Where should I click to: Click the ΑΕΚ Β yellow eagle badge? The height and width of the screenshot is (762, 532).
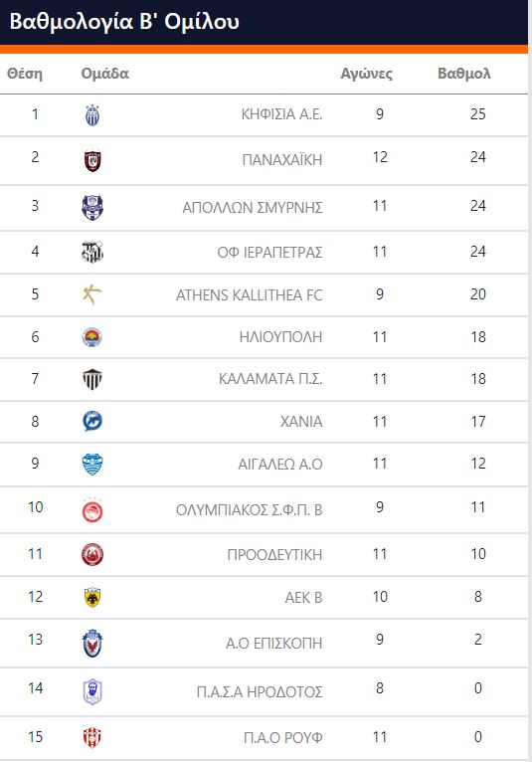pos(92,598)
